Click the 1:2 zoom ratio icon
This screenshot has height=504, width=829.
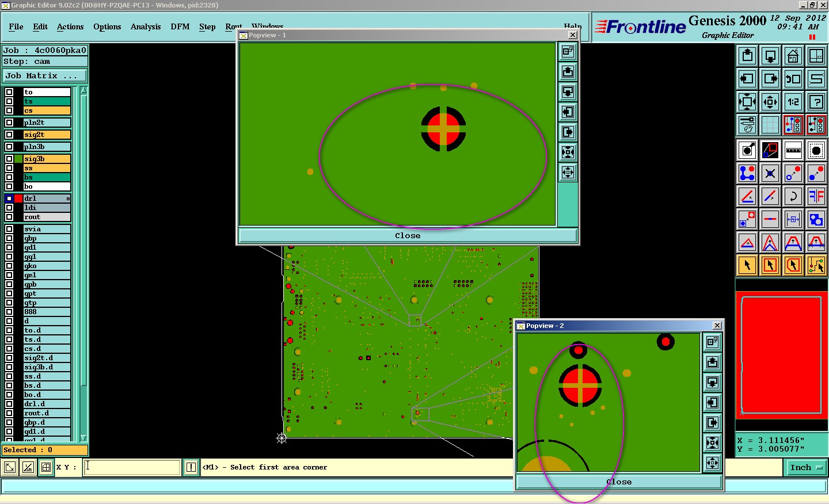[x=793, y=102]
